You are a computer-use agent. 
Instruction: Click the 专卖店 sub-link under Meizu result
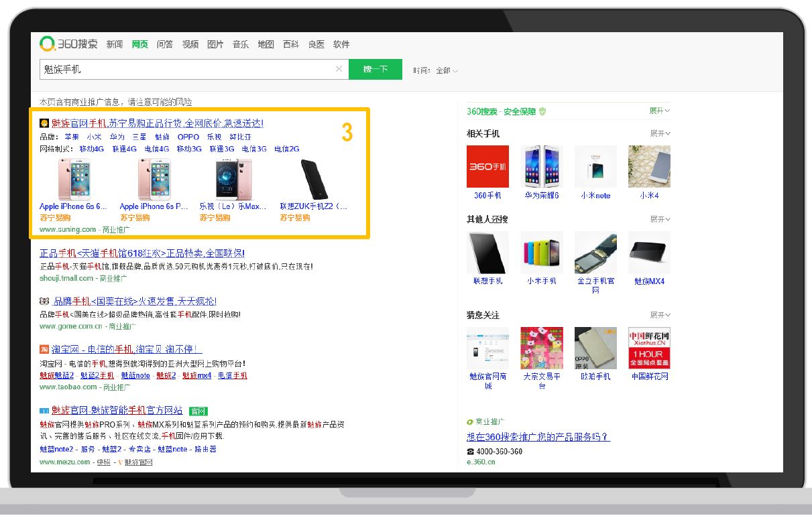point(139,449)
